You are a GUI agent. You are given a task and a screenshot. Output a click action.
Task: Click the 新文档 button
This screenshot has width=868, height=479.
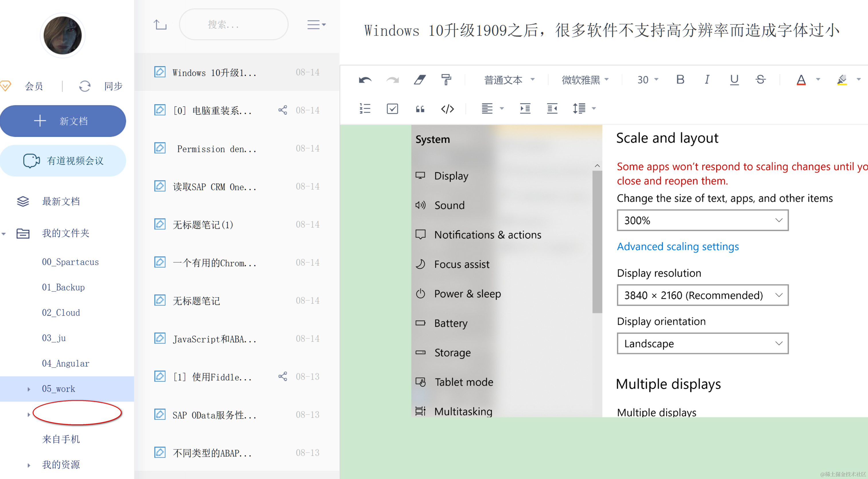tap(63, 121)
